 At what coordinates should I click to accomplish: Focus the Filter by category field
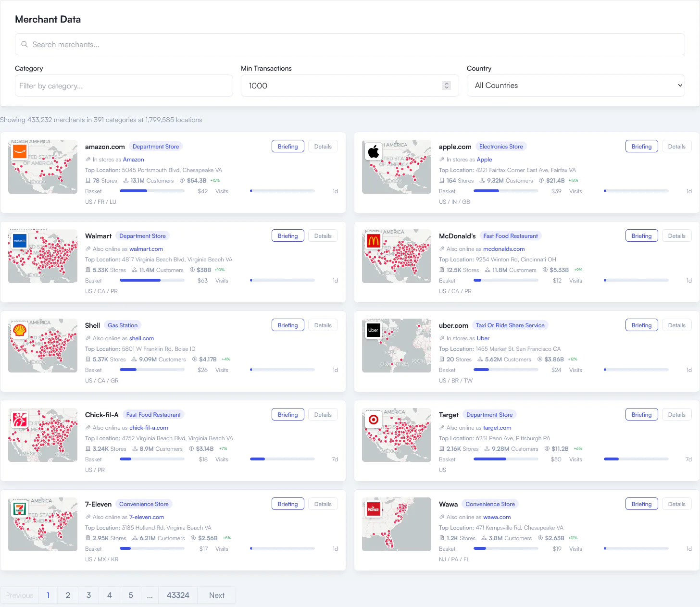(x=124, y=86)
